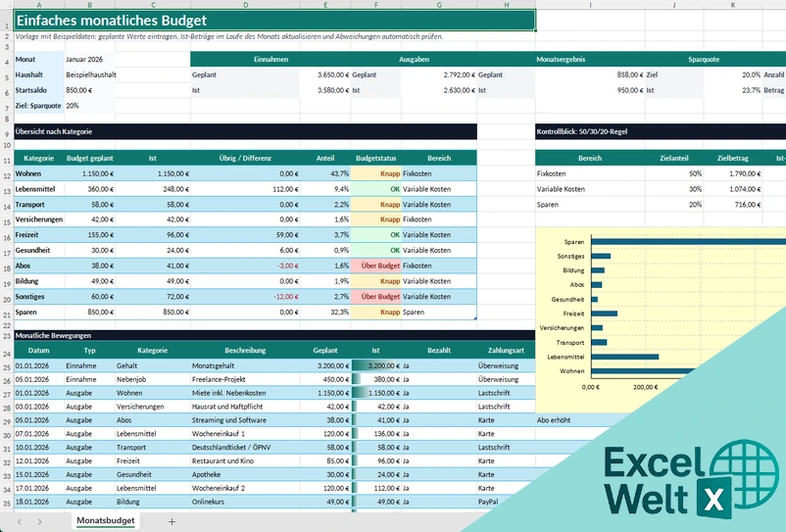Select the Sparen Anteil 32,3%
The height and width of the screenshot is (532, 786).
[325, 312]
